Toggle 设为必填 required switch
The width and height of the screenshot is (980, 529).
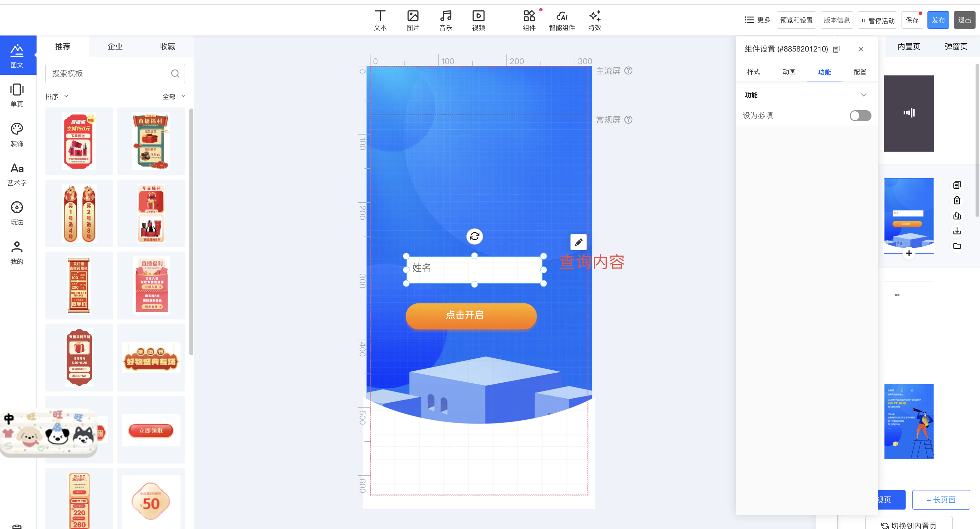pos(860,116)
